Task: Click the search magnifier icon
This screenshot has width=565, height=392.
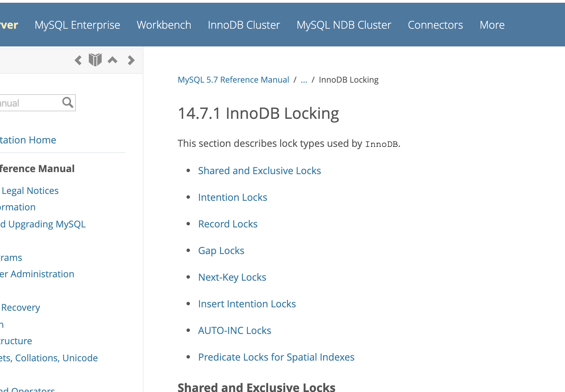Action: (x=68, y=102)
